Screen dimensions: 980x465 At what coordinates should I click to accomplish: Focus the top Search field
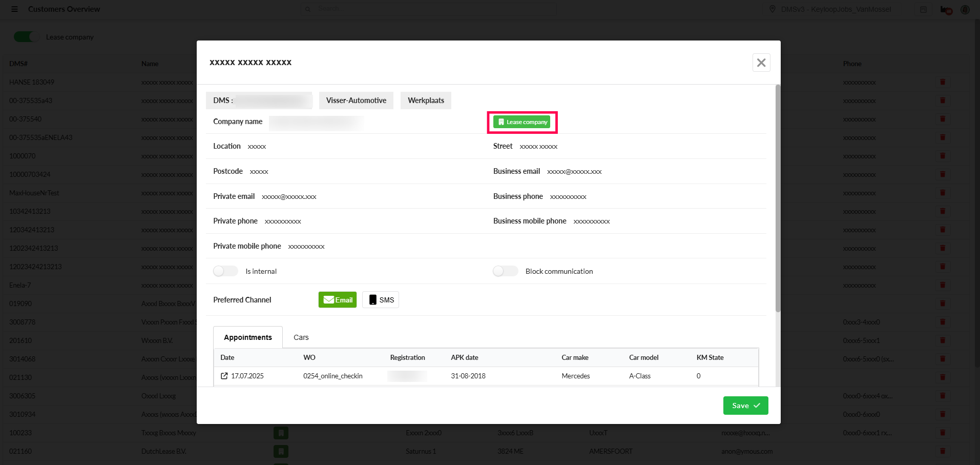pos(430,9)
